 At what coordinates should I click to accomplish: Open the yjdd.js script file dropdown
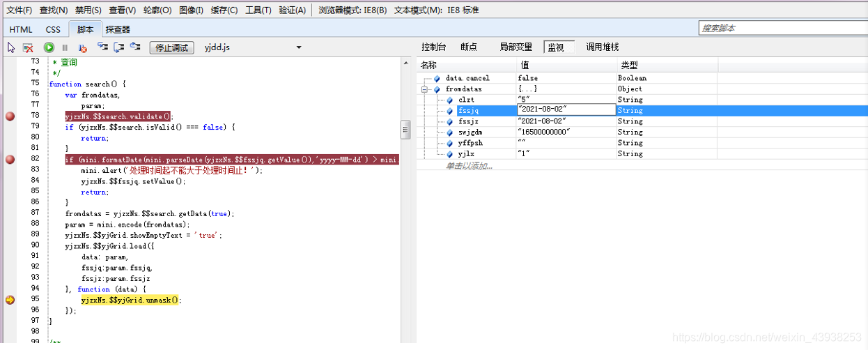(299, 47)
